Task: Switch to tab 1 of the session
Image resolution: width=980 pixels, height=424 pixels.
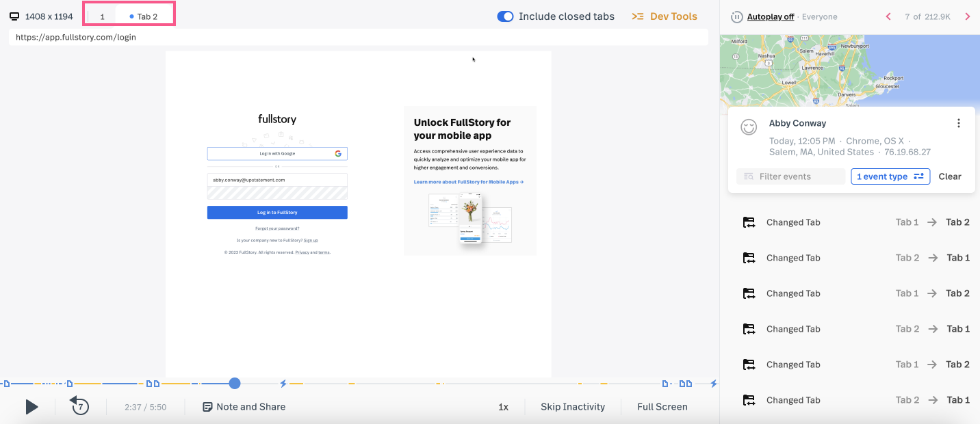Action: coord(103,16)
